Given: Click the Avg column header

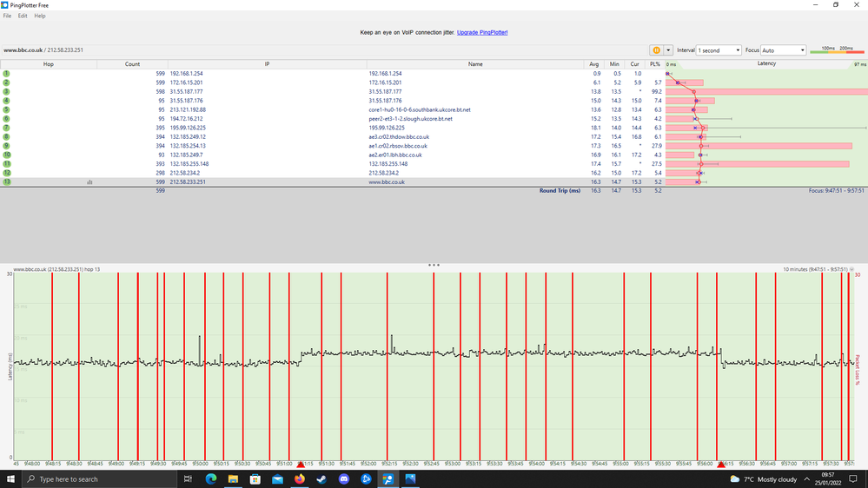Looking at the screenshot, I should click(x=594, y=64).
